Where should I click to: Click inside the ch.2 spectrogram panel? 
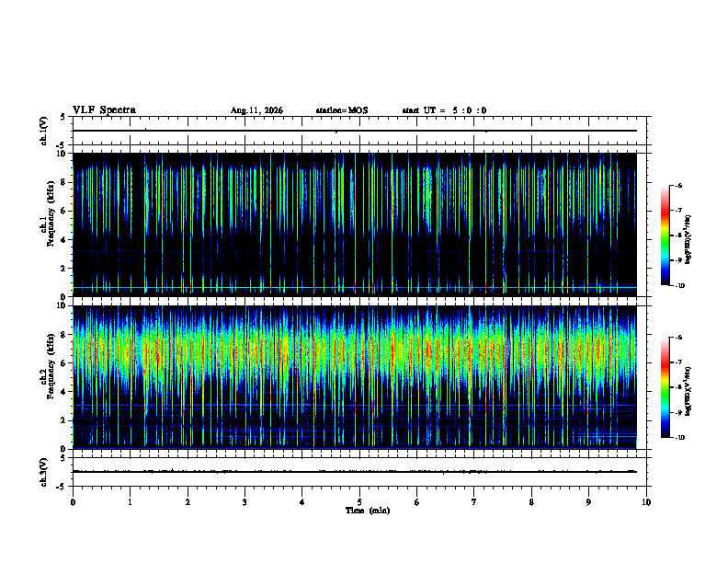(355, 377)
